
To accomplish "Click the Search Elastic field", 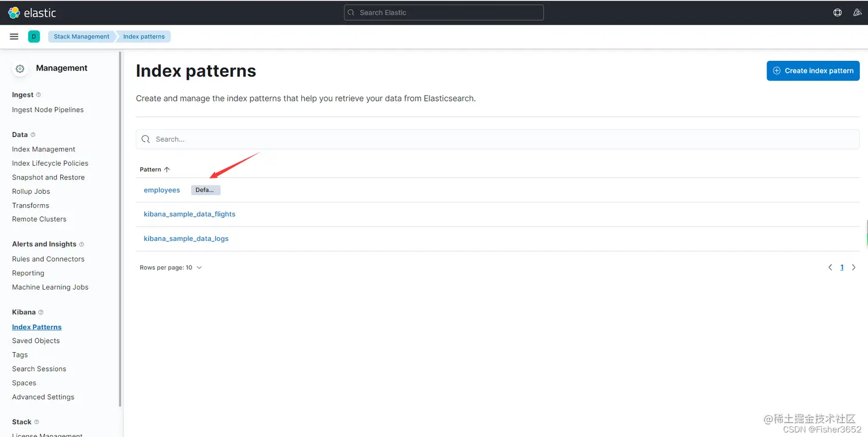I will [444, 13].
